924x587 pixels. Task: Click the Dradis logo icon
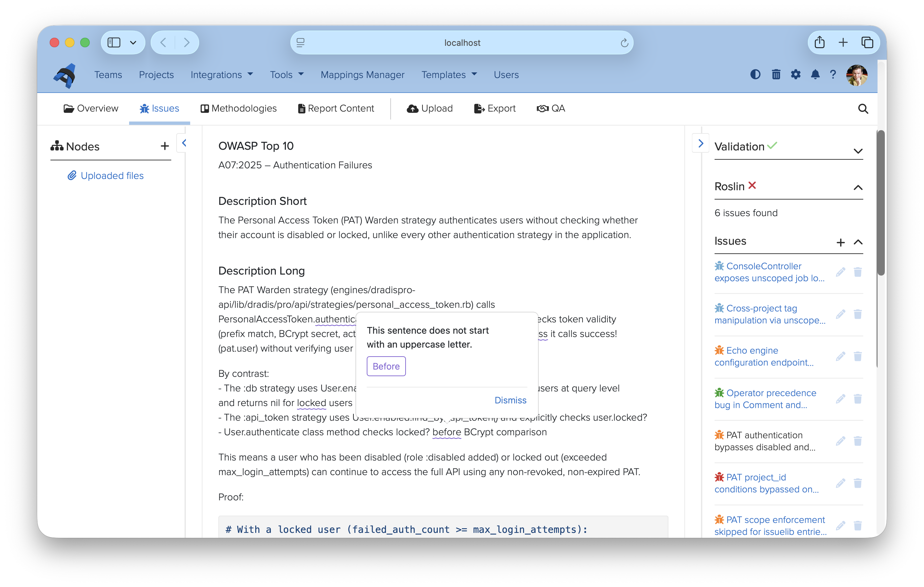pos(64,75)
